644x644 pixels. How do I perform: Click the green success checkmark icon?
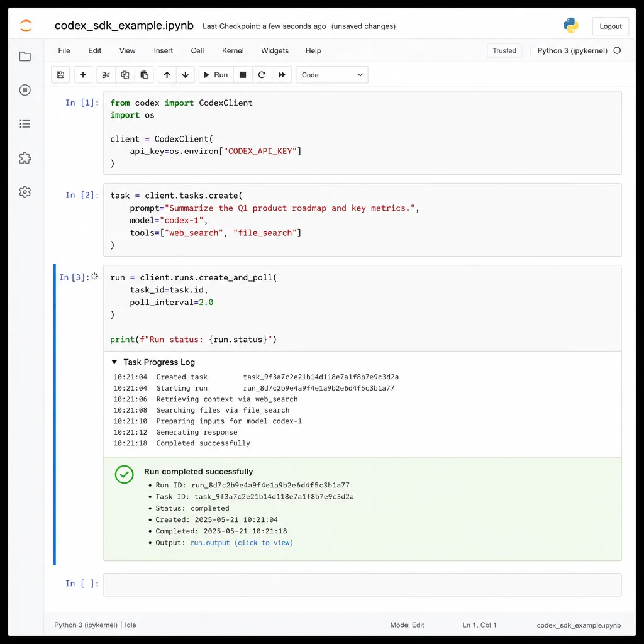tap(124, 474)
